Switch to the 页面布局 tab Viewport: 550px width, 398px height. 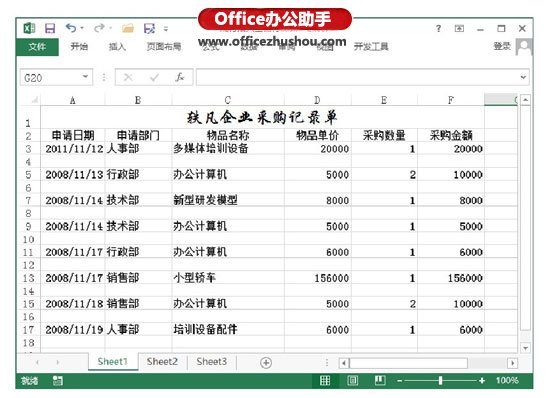tap(164, 46)
